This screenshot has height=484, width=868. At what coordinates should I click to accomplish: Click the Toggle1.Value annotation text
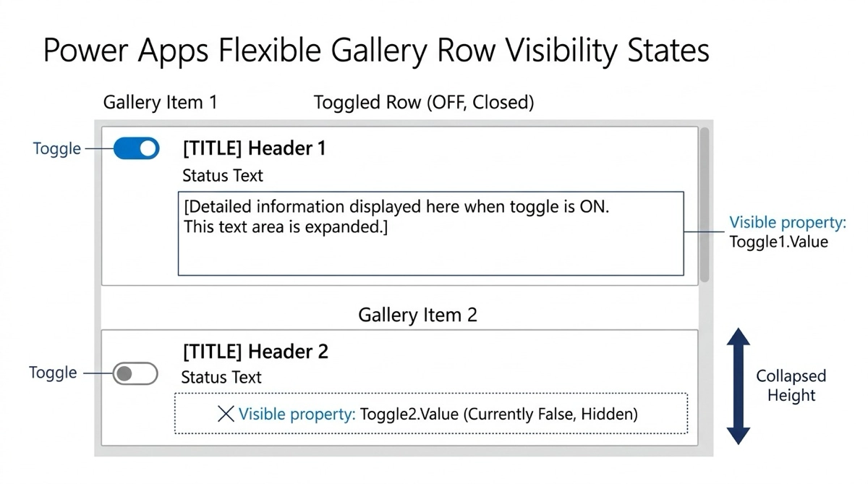(778, 242)
